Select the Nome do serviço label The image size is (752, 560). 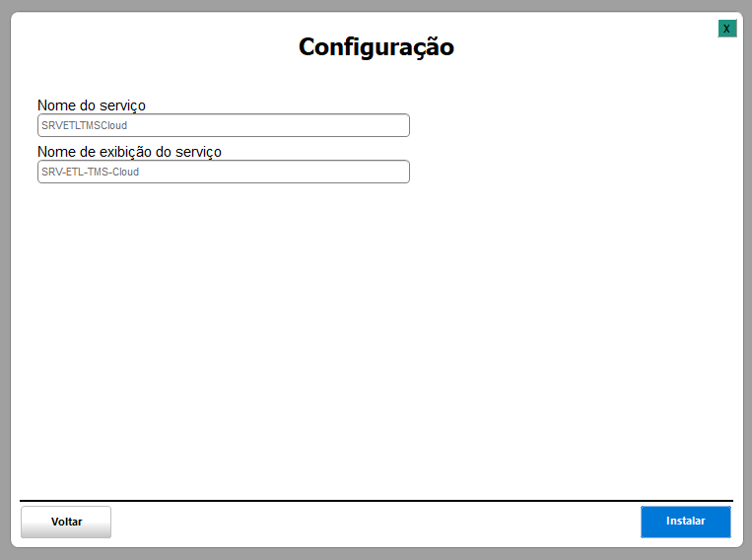pyautogui.click(x=92, y=105)
